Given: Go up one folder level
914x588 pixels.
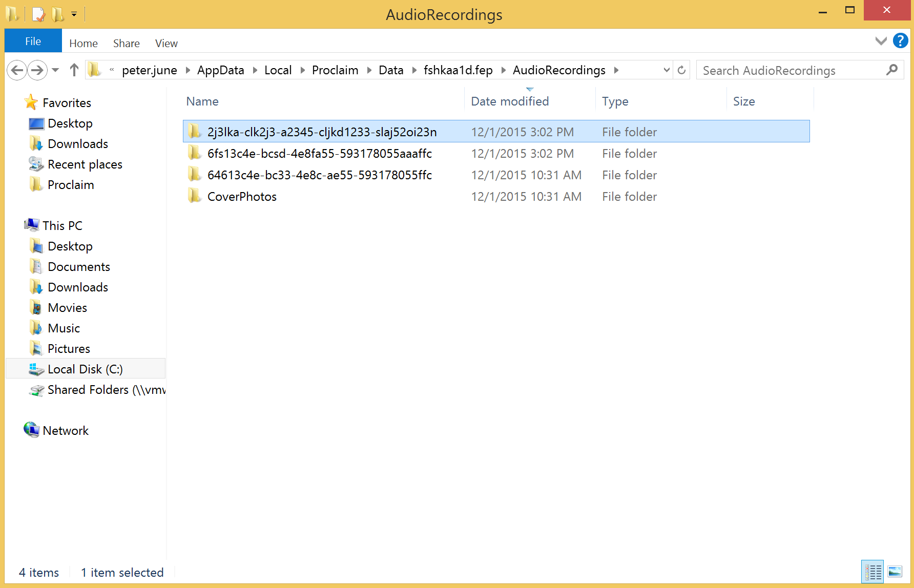Looking at the screenshot, I should click(x=74, y=70).
